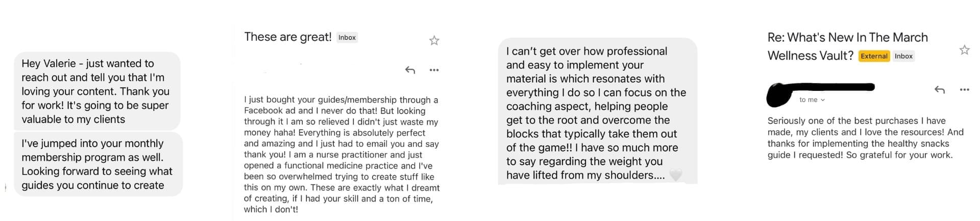Click the "These are great!" subject line

[288, 37]
